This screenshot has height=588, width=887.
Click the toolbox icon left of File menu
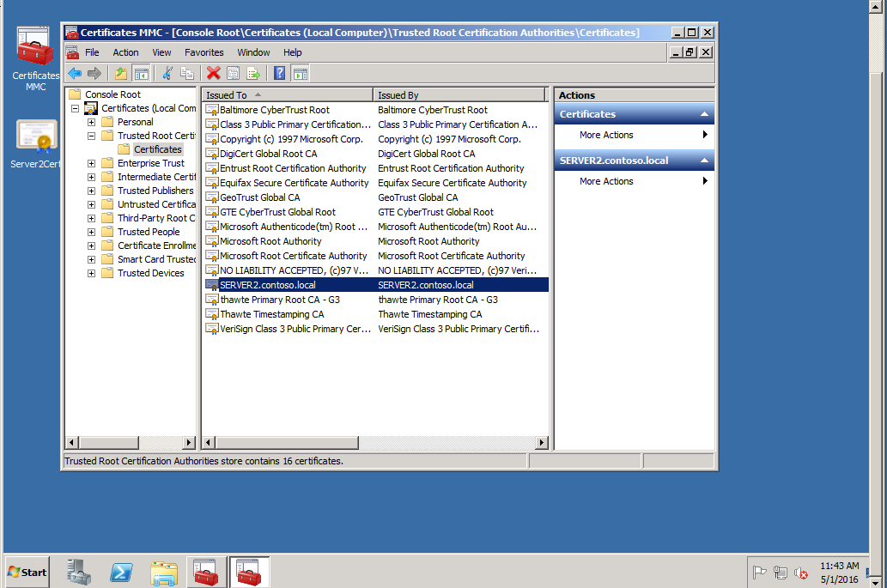tap(72, 52)
